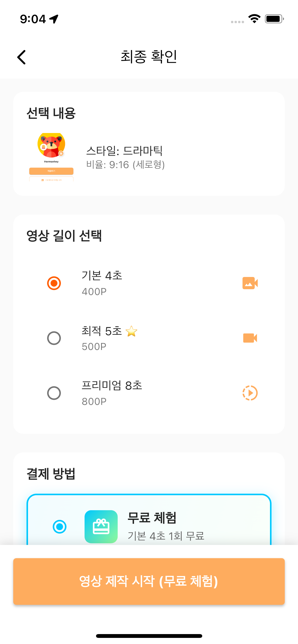Image resolution: width=298 pixels, height=644 pixels.
Task: Click the camcorder icon beside 최적 5초
Action: click(250, 338)
